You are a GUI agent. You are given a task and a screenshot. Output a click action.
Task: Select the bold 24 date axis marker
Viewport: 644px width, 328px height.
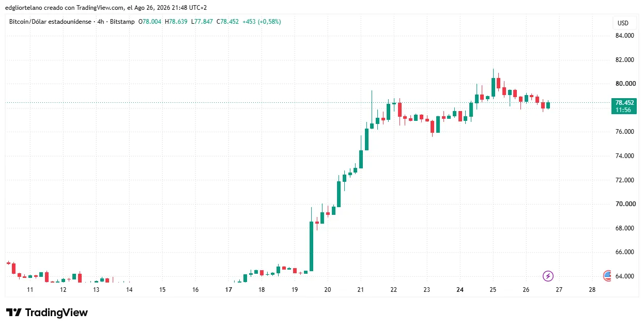[x=460, y=290]
